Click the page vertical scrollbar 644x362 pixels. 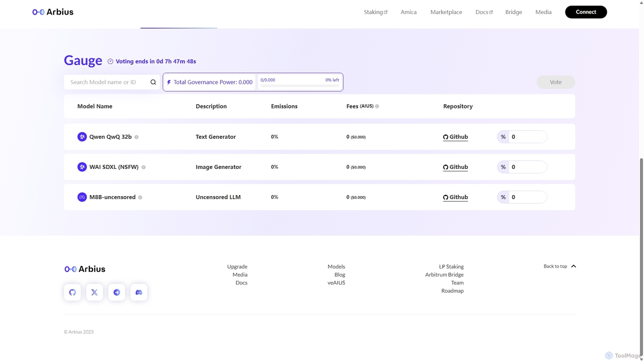click(x=641, y=257)
